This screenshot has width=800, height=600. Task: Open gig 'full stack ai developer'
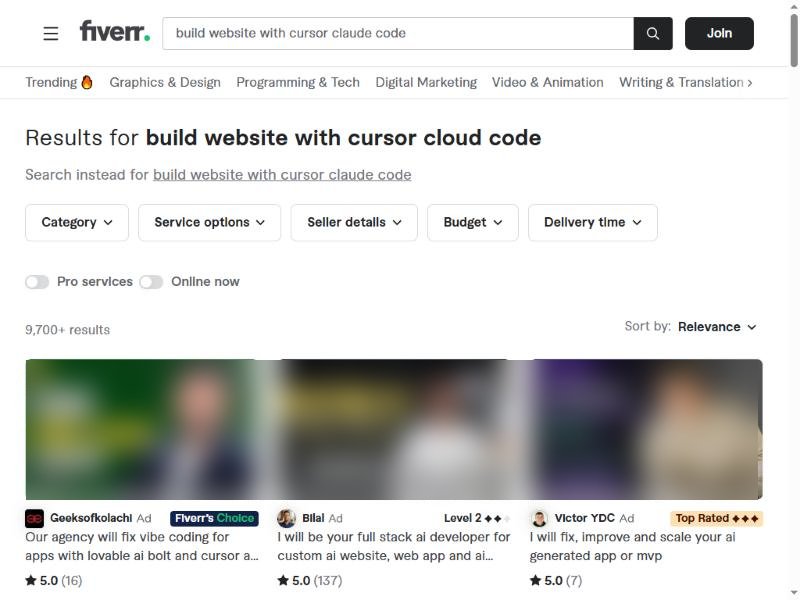pos(394,546)
